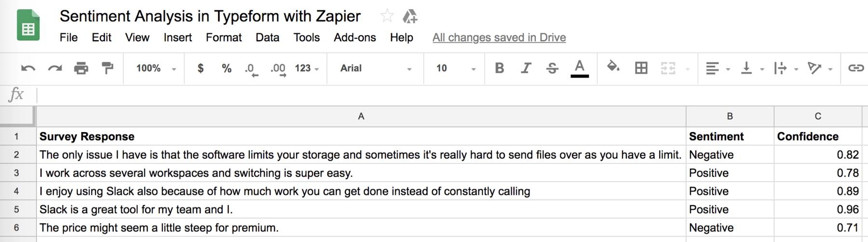
Task: Click the 'All changes saved in Drive' link
Action: tap(499, 38)
